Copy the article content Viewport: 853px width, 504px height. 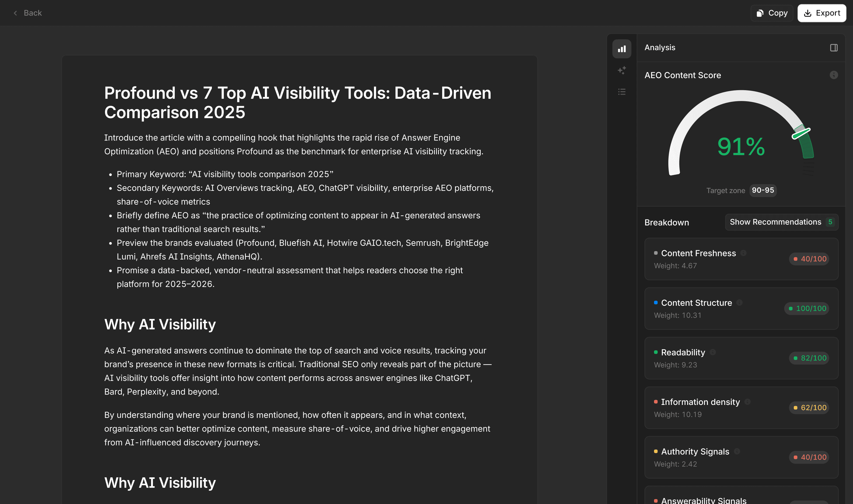[771, 13]
